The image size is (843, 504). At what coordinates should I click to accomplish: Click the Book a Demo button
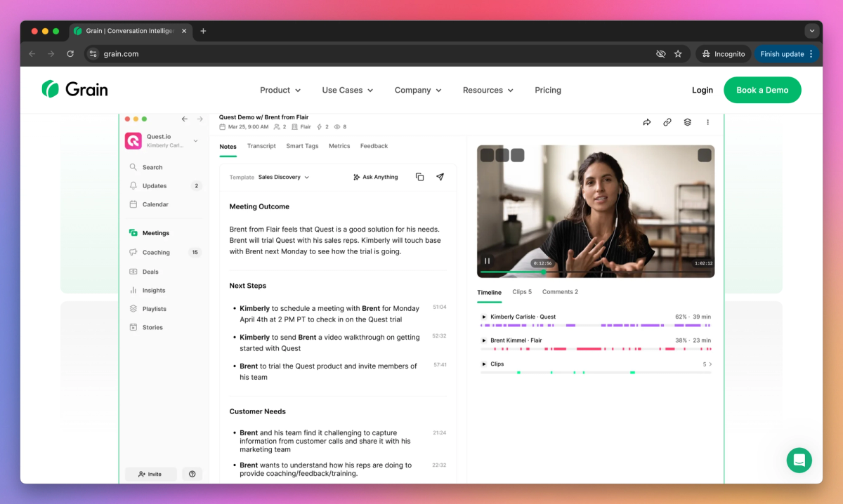pyautogui.click(x=762, y=90)
